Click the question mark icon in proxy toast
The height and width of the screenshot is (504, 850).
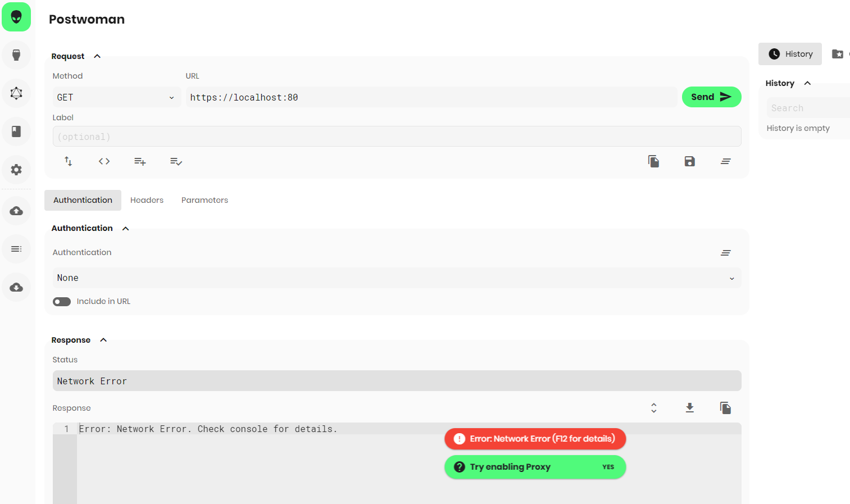click(x=460, y=467)
